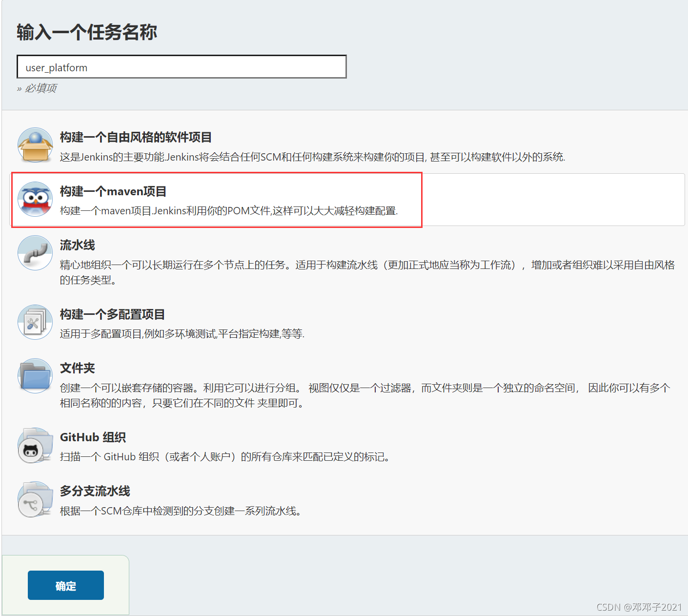Click the maven description mentioning POM文件
This screenshot has height=616, width=688.
pyautogui.click(x=229, y=211)
